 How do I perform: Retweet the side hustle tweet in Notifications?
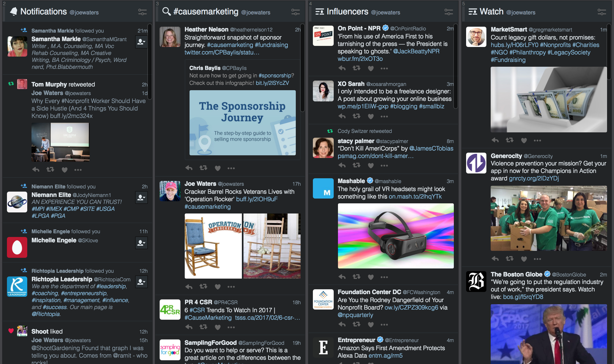coord(50,170)
